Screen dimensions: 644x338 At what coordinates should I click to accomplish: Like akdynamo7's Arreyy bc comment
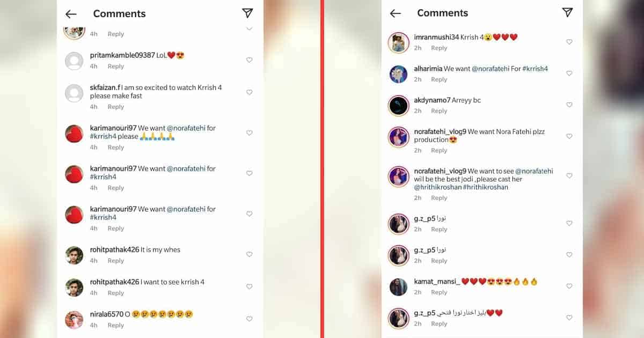point(569,105)
